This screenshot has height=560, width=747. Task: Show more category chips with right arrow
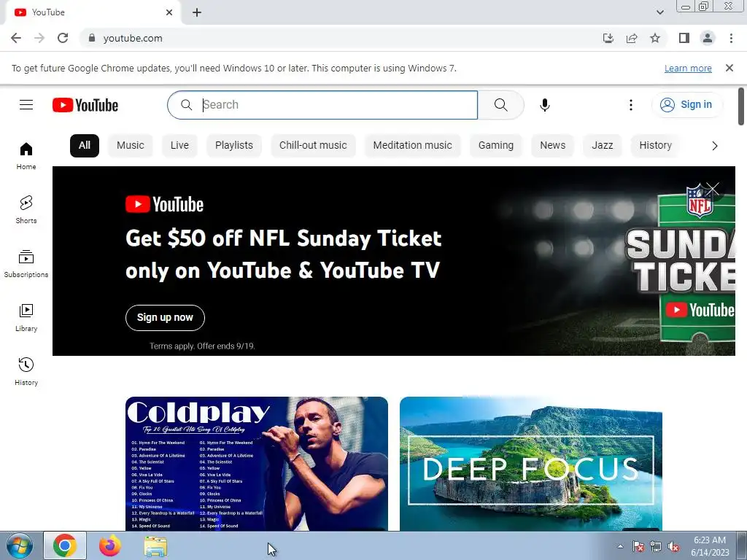[x=714, y=146]
